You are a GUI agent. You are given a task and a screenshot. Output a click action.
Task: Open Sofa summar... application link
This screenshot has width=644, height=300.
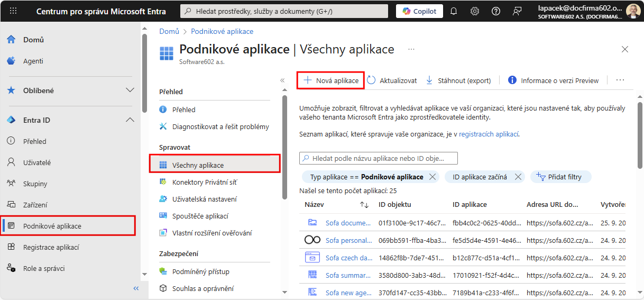coord(348,275)
